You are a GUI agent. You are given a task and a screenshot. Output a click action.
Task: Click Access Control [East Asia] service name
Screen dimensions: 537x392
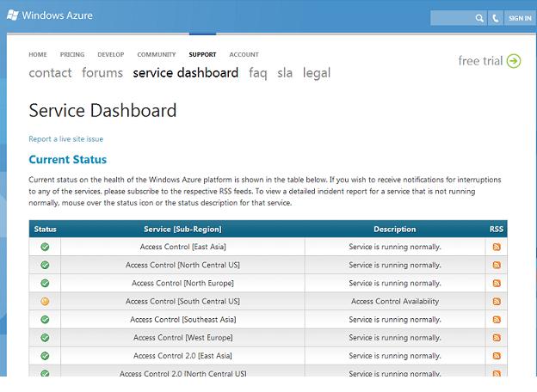183,247
